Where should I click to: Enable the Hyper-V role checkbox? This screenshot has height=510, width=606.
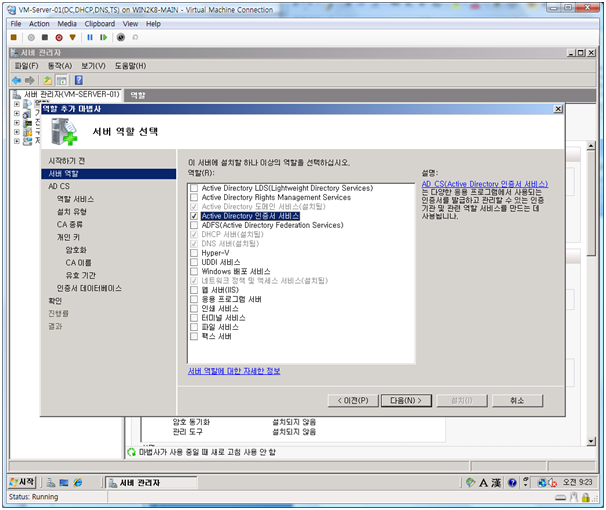(x=194, y=253)
